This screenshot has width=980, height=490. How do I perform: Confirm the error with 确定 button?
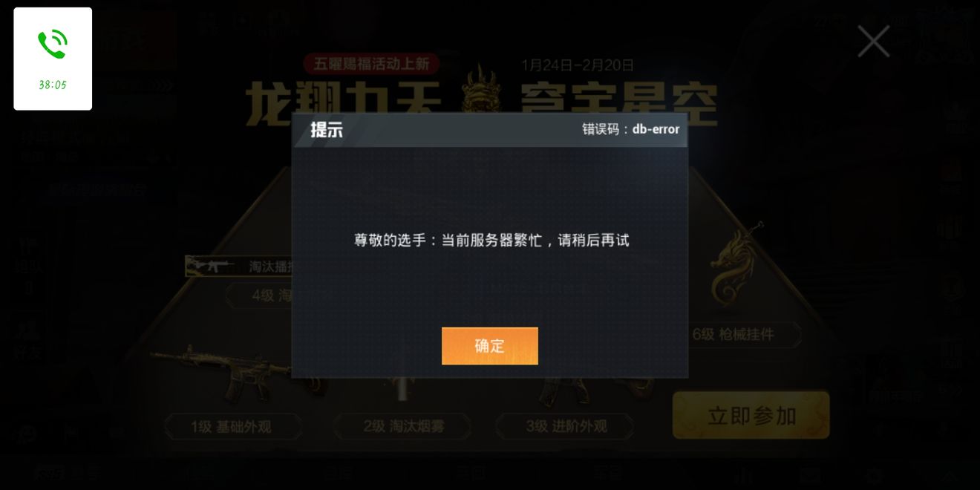(490, 346)
